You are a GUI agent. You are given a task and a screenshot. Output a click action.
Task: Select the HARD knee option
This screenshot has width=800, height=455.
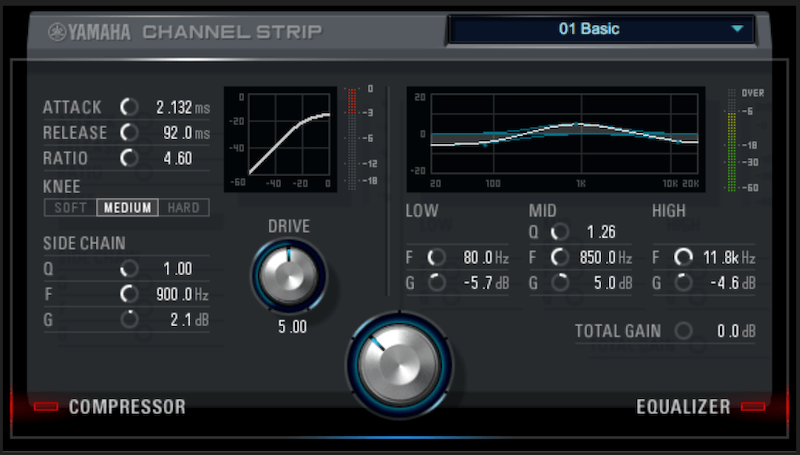[x=183, y=208]
